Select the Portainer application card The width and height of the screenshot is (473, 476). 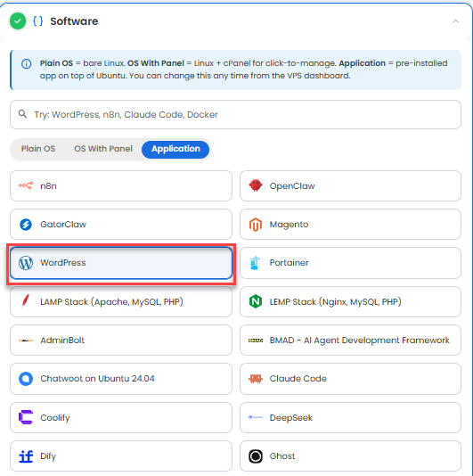[350, 263]
